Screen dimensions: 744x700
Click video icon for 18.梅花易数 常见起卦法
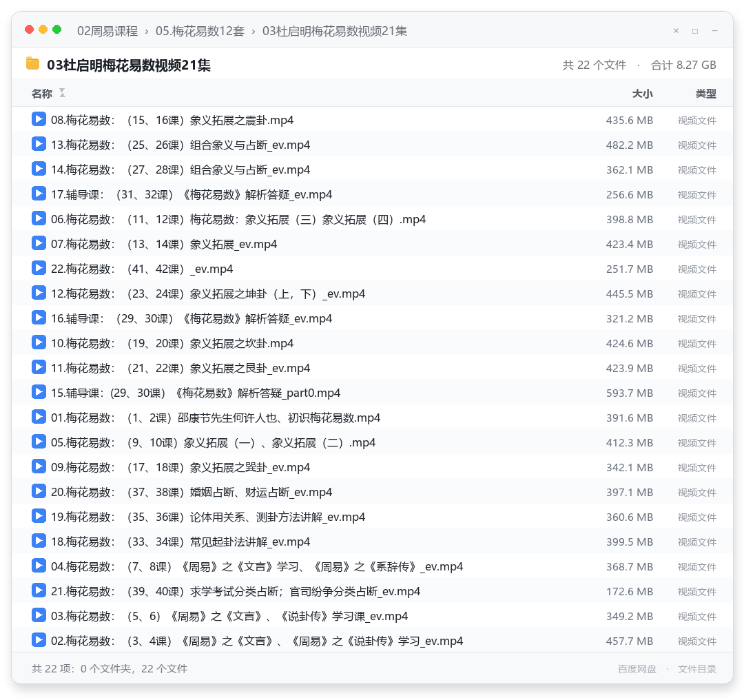coord(39,541)
